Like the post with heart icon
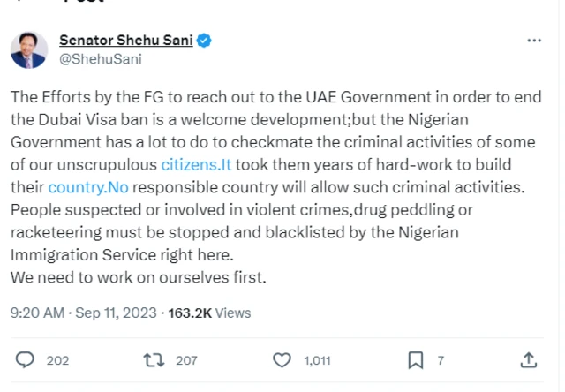Image resolution: width=565 pixels, height=392 pixels. pos(282,360)
